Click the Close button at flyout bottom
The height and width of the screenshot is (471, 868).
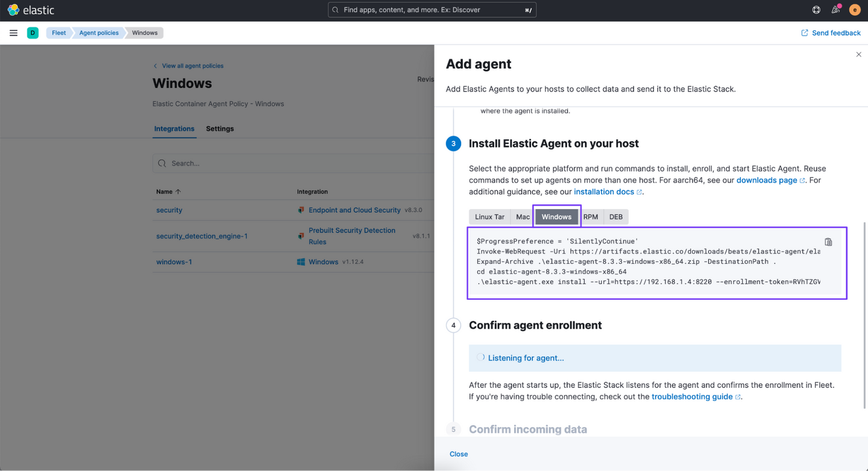459,454
